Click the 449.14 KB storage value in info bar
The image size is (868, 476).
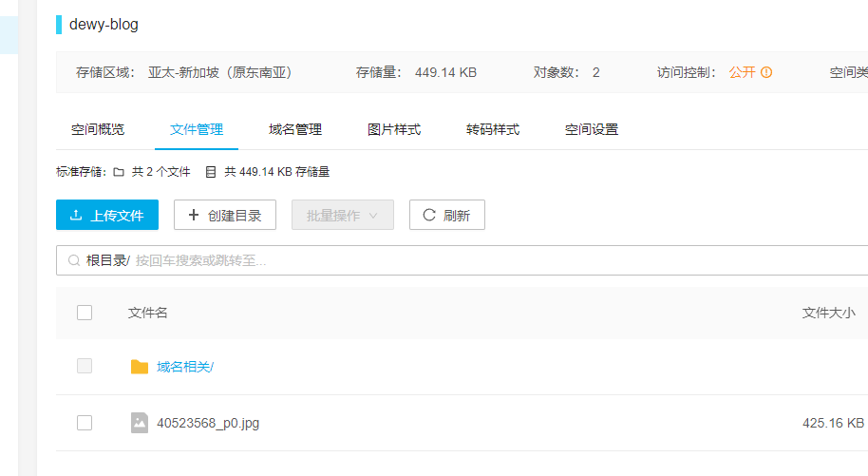click(x=445, y=72)
